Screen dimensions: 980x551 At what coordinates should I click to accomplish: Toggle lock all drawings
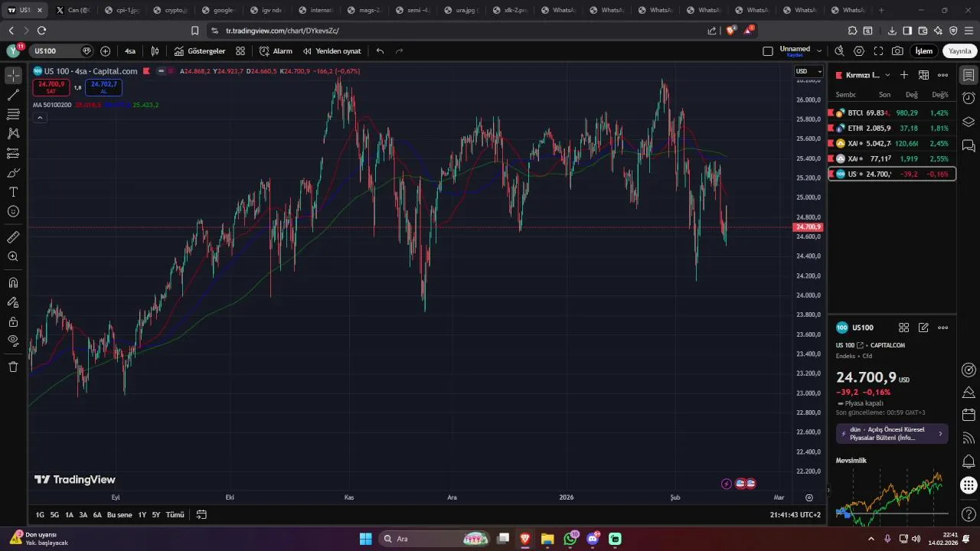13,321
